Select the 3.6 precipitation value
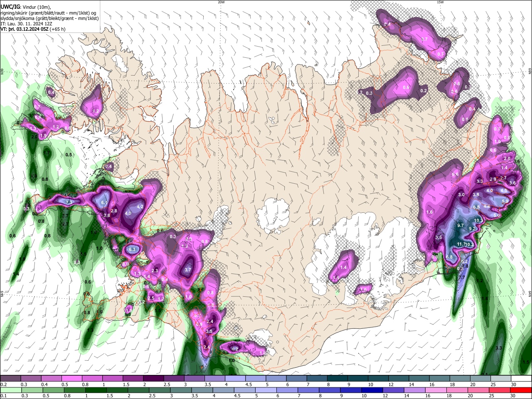Screen dimensions: 532x399 (512, 183)
